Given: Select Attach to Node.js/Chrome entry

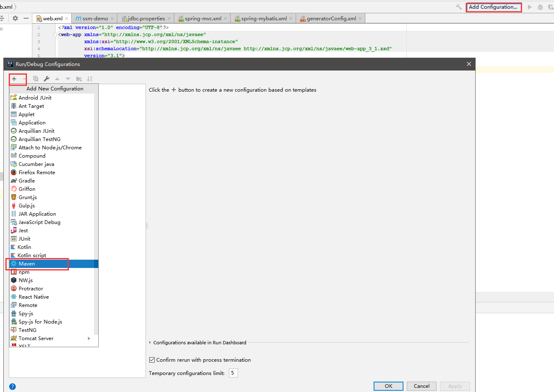Looking at the screenshot, I should coord(52,148).
